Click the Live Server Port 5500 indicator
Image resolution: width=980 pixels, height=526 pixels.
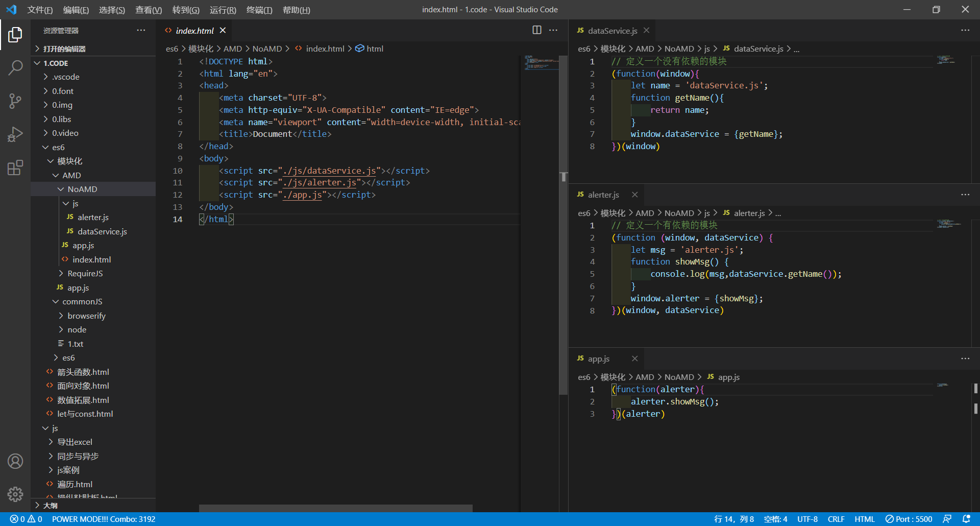click(x=909, y=519)
